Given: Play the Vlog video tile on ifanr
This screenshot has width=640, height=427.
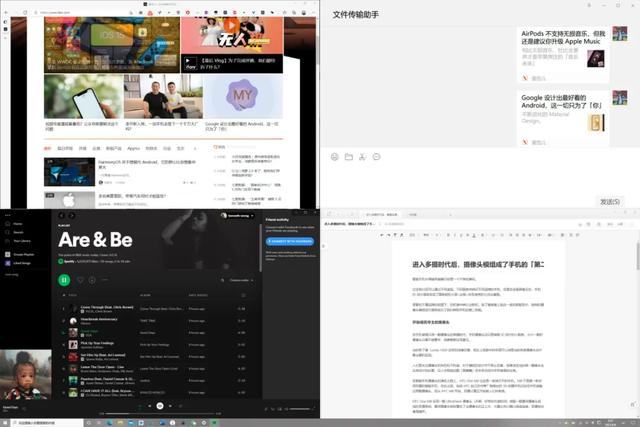Looking at the screenshot, I should tap(232, 45).
